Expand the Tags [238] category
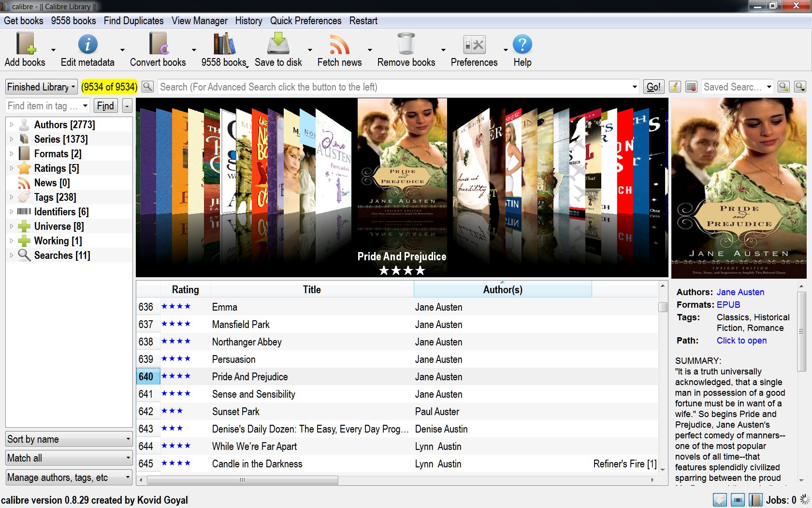812x508 pixels. (12, 197)
